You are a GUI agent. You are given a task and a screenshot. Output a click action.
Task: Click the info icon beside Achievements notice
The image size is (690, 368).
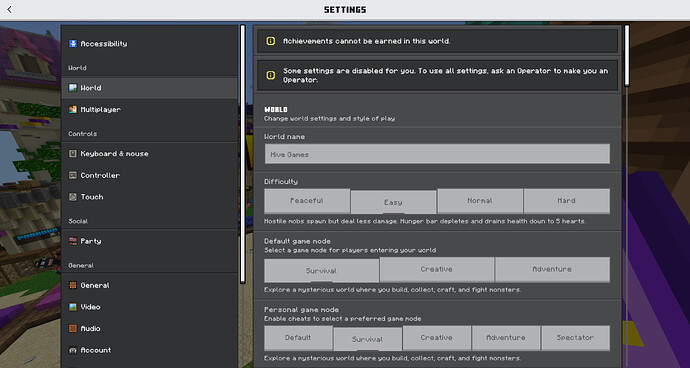click(271, 41)
